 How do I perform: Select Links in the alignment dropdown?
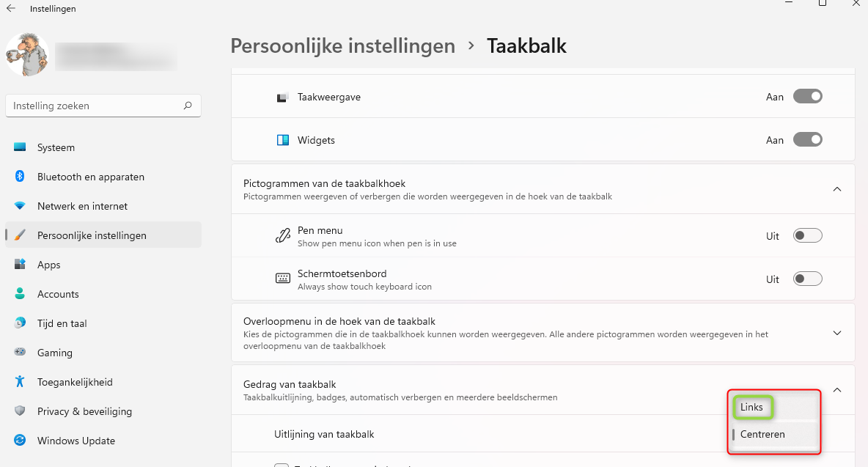click(752, 408)
